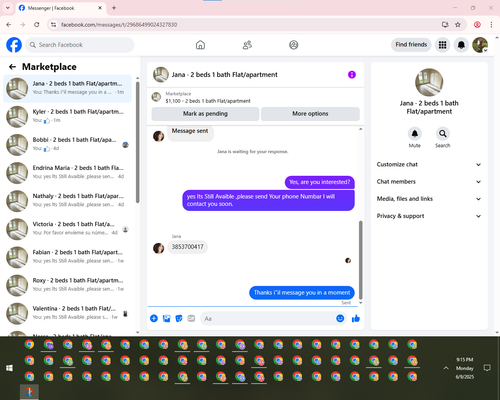The image size is (500, 400).
Task: Open the emoji picker in message box
Action: (x=340, y=319)
